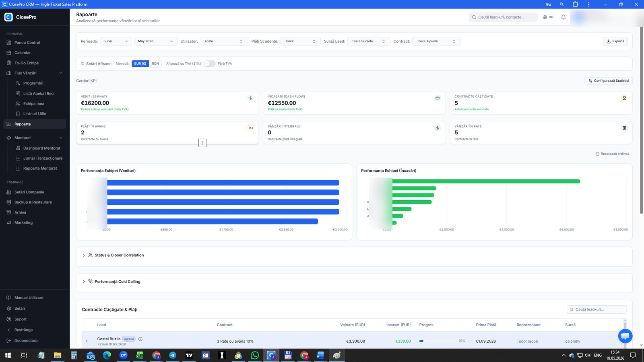644x362 pixels.
Task: Open WhatsApp from the taskbar
Action: [255, 355]
